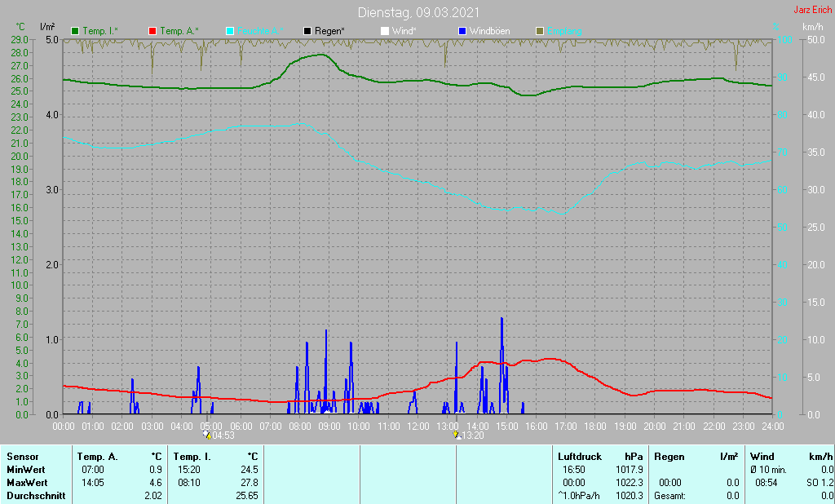Click the cyan Feuchte A. legend swatch

click(x=230, y=32)
